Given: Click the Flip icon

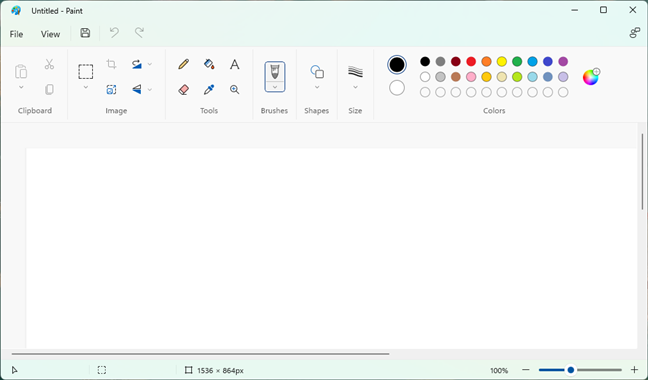Looking at the screenshot, I should [x=137, y=89].
